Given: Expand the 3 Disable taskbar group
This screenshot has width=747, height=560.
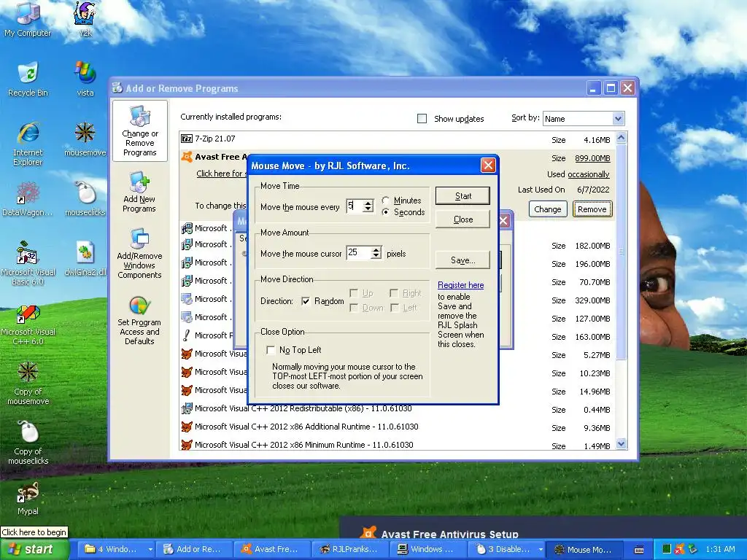Looking at the screenshot, I should tap(541, 549).
